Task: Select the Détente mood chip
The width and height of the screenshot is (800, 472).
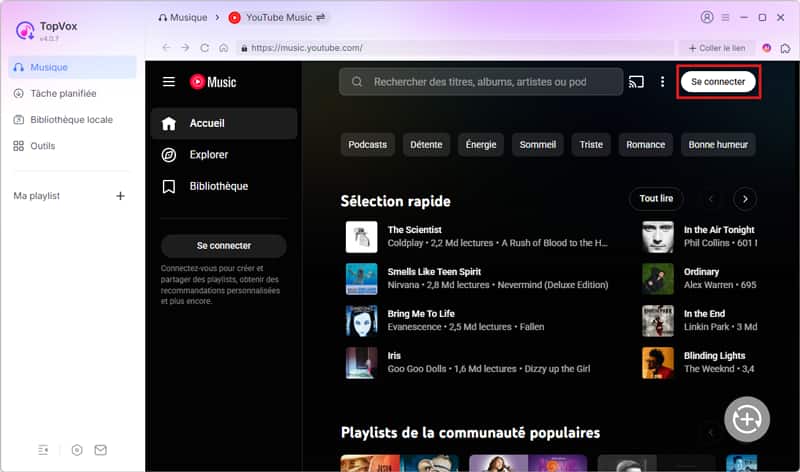Action: [426, 145]
